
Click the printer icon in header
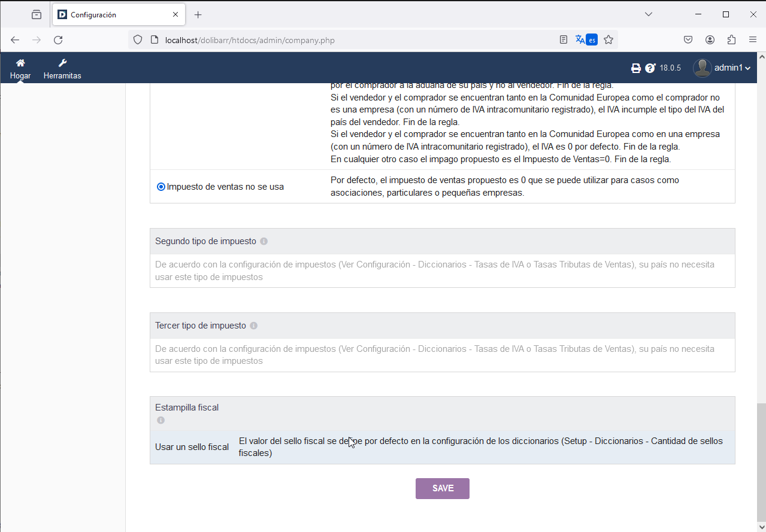click(636, 68)
